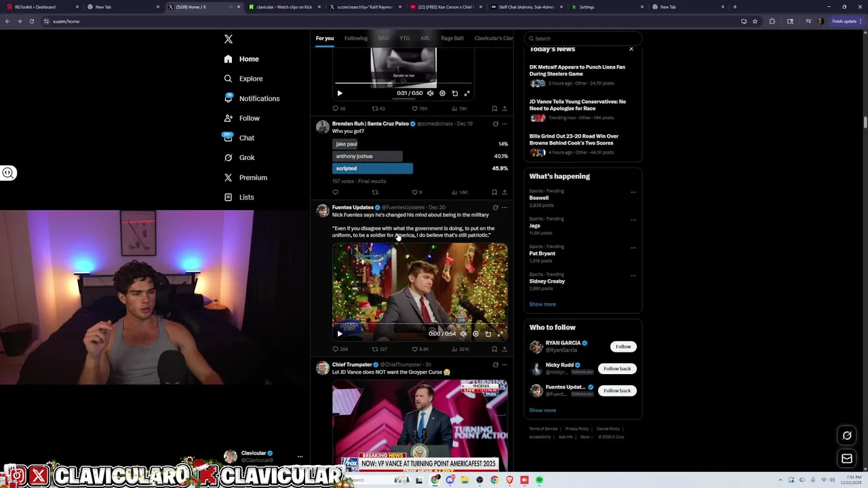Screen dimensions: 868x488
Task: Click the X search field
Action: point(583,39)
